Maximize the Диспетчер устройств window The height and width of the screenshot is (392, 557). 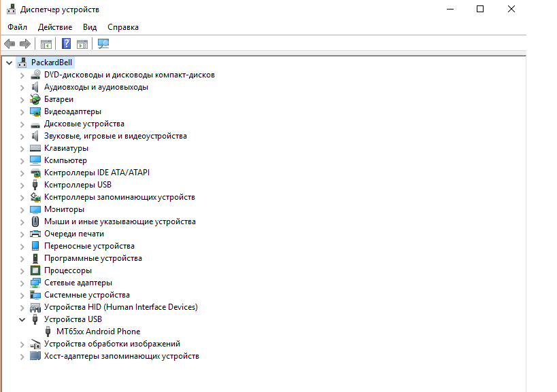pos(480,10)
